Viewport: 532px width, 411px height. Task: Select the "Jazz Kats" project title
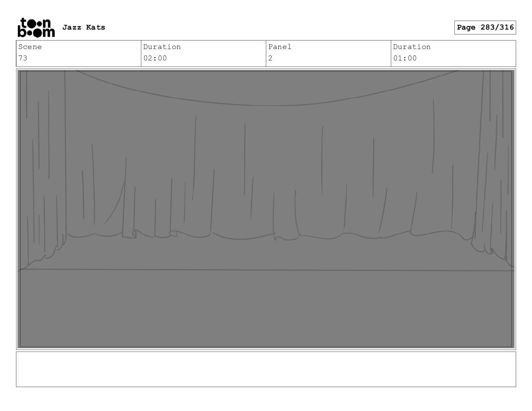tap(84, 27)
